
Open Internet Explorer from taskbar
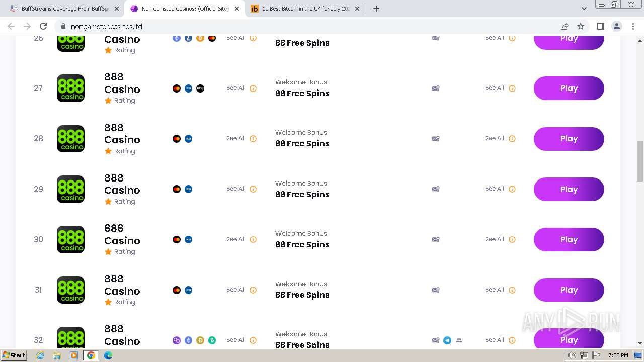[40, 355]
